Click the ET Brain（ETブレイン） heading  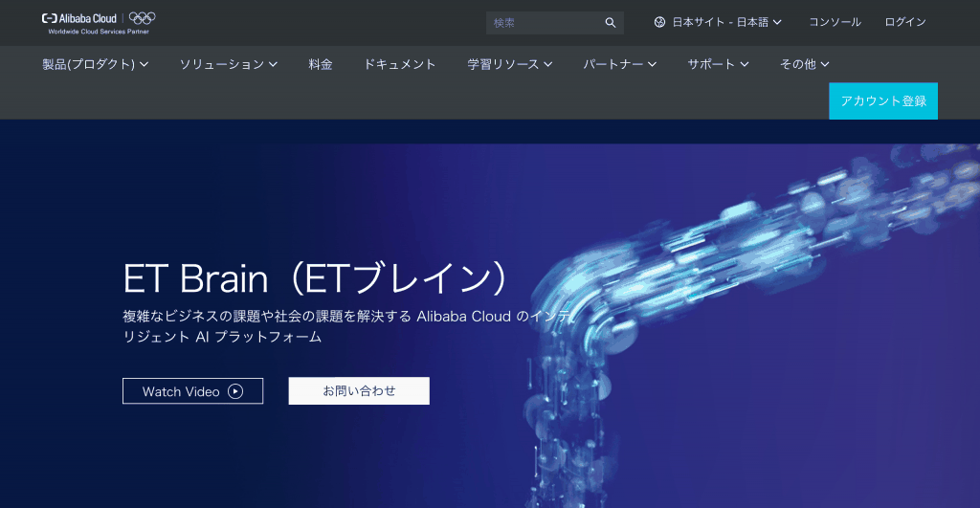316,278
